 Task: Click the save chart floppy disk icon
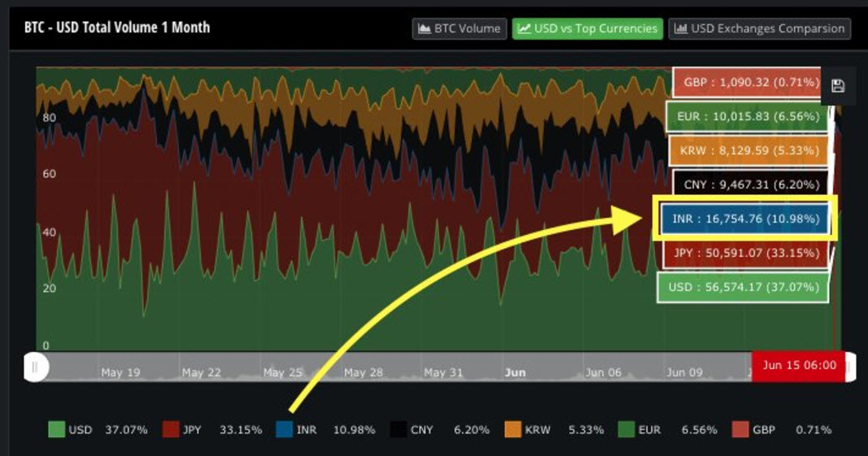coord(838,86)
